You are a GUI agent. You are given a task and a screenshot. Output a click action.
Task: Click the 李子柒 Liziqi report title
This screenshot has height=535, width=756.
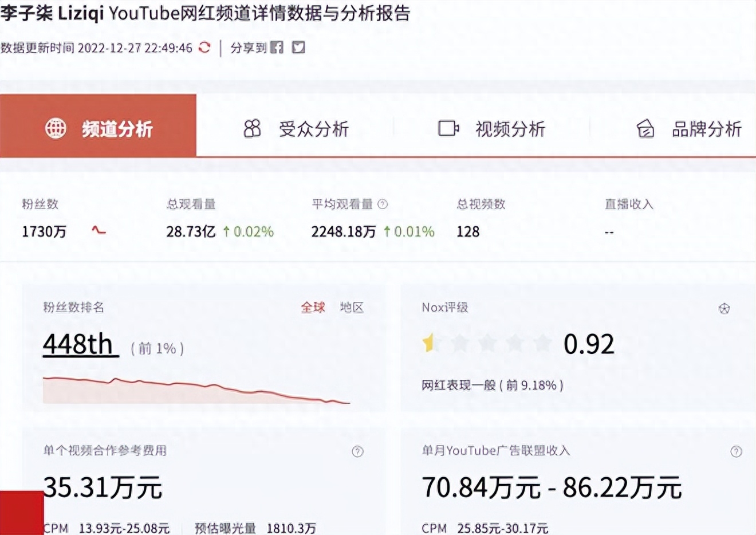click(205, 13)
